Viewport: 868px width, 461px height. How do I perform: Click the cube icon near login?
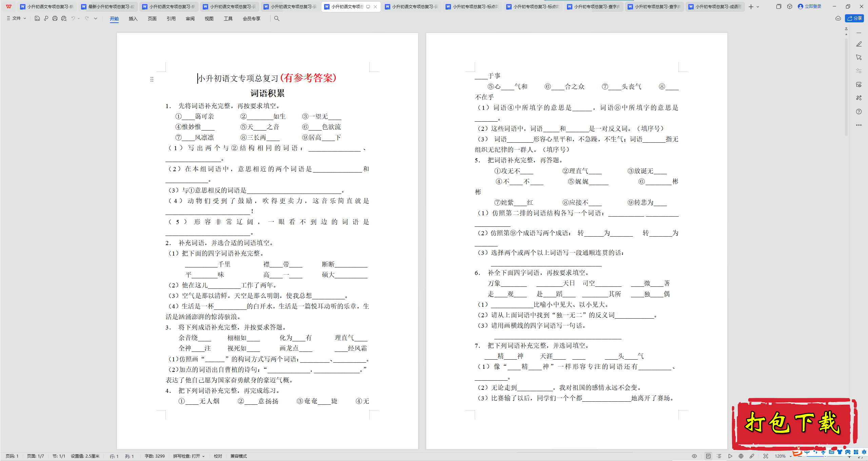[x=790, y=6]
